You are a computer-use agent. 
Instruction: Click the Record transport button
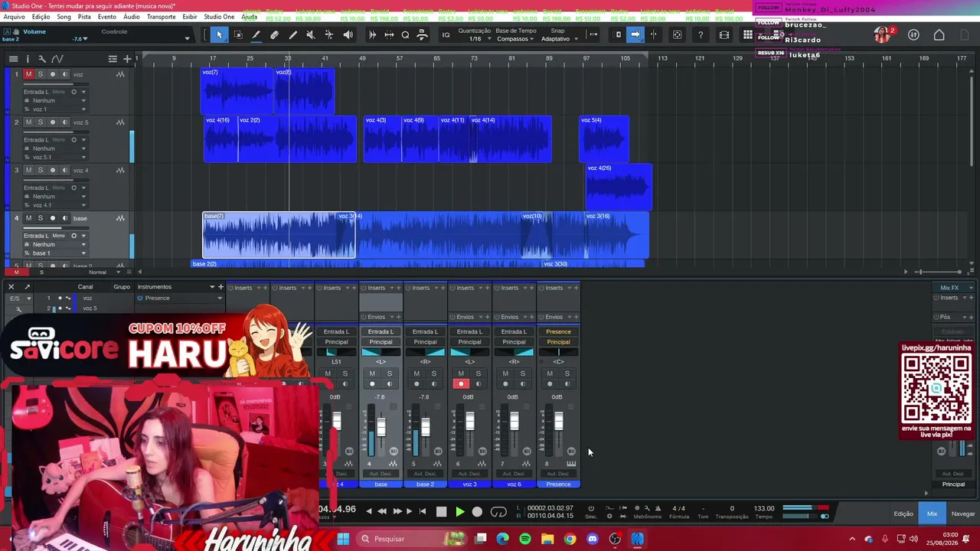477,511
